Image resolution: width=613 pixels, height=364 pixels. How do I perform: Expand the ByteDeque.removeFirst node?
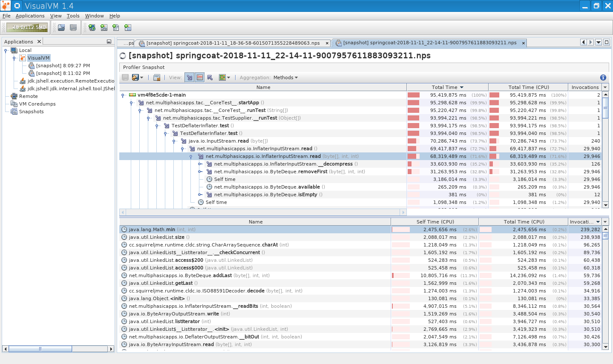click(200, 172)
